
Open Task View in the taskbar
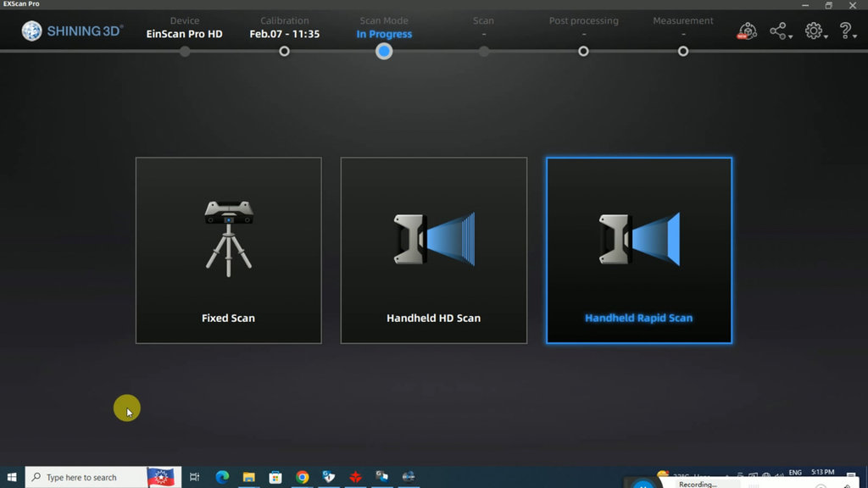[194, 477]
